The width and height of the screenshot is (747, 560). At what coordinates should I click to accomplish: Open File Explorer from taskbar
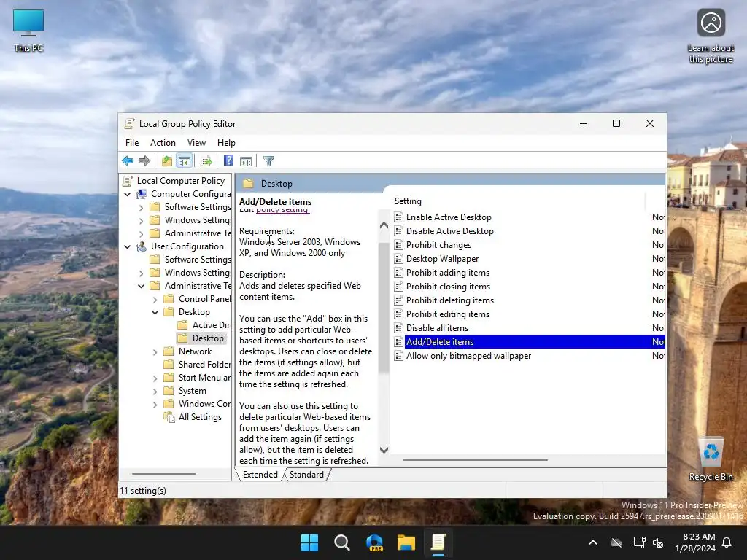406,542
